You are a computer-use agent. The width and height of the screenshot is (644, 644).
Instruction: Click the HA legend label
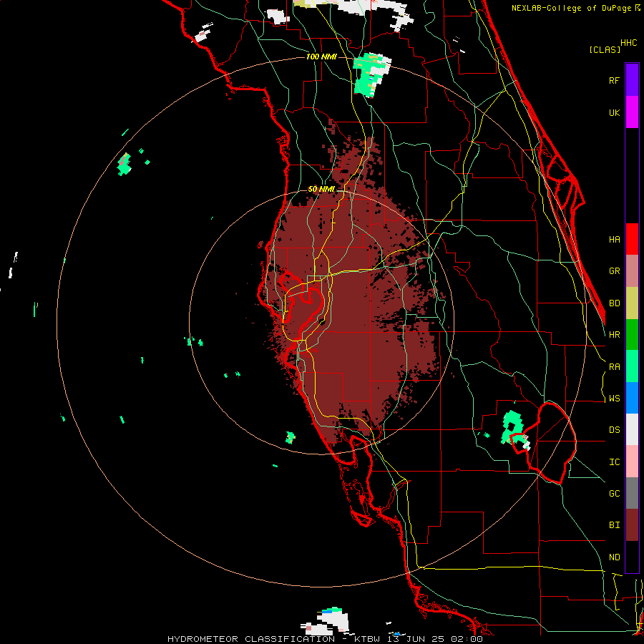tap(614, 240)
